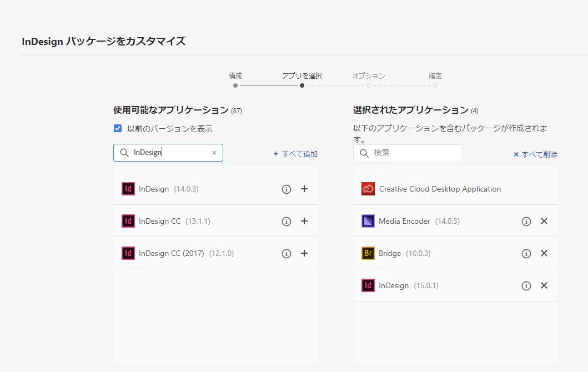
Task: Show info for InDesign 14.0.3
Action: [286, 189]
